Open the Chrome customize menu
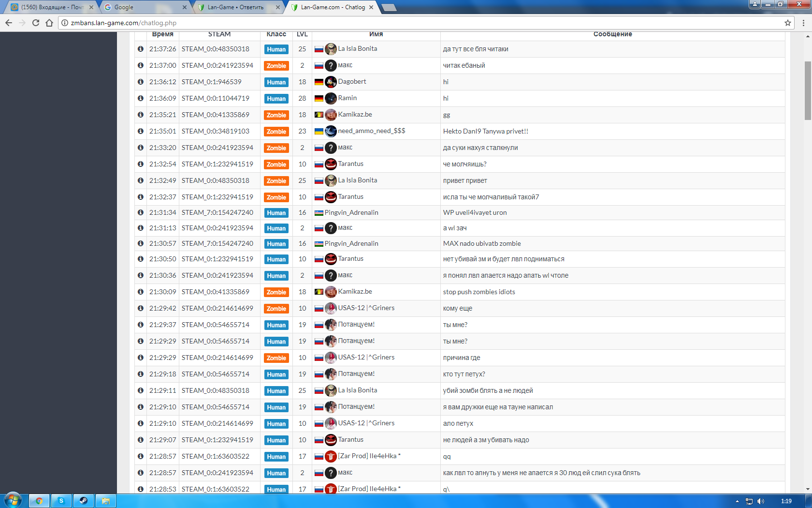Image resolution: width=812 pixels, height=508 pixels. pyautogui.click(x=803, y=23)
